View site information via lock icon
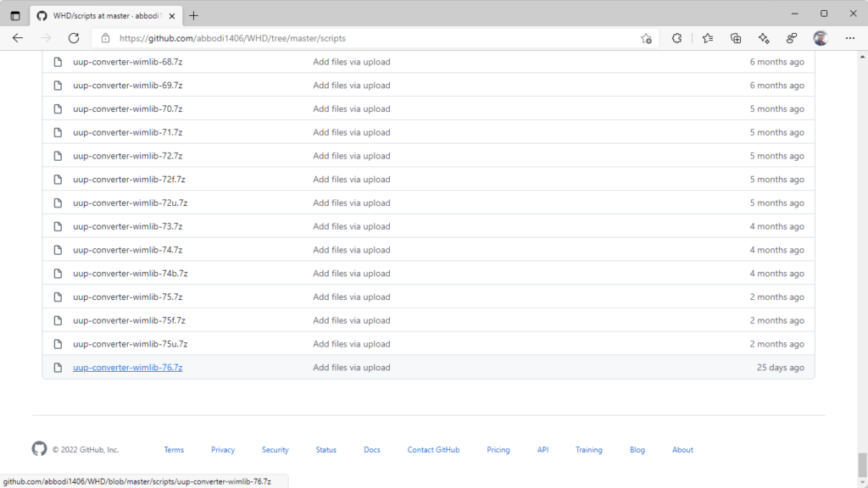The height and width of the screenshot is (488, 868). (106, 38)
